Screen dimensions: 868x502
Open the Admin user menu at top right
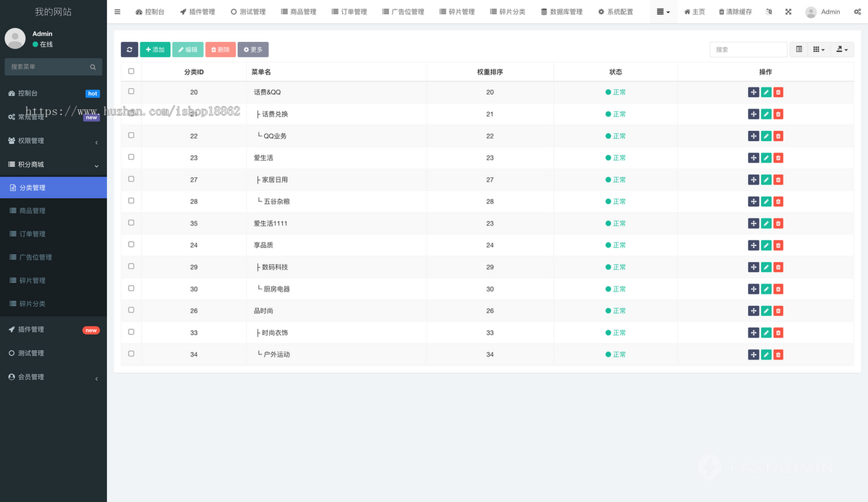tap(823, 12)
